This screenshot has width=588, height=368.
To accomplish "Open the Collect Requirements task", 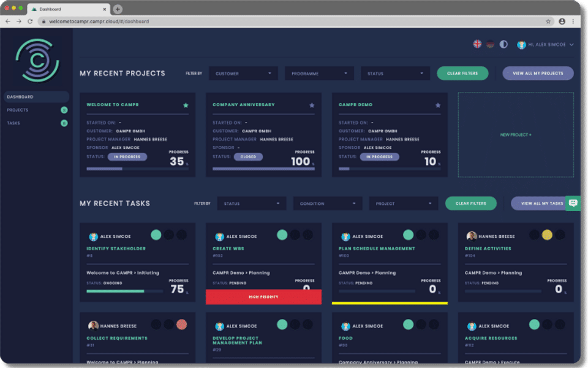I will click(x=117, y=339).
